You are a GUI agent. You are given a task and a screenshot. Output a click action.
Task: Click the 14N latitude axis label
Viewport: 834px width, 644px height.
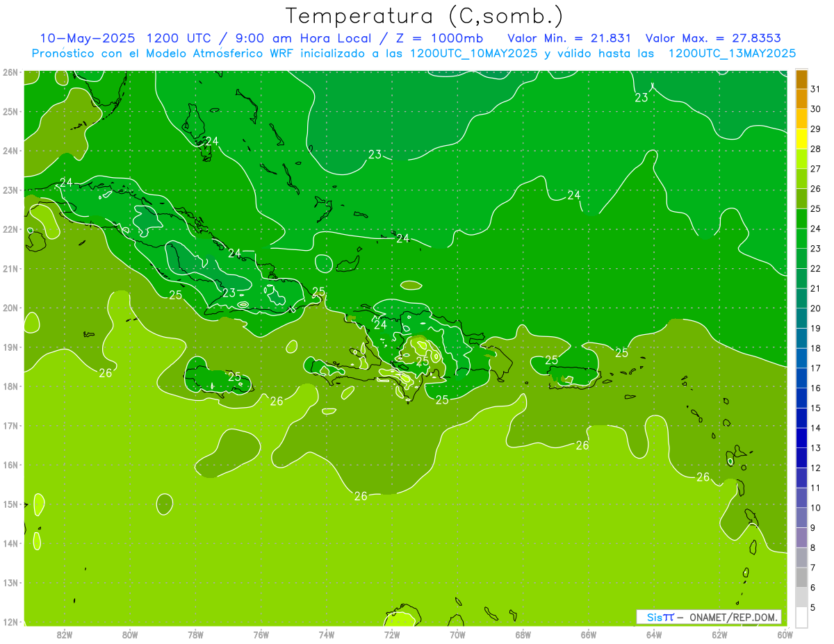pos(10,543)
